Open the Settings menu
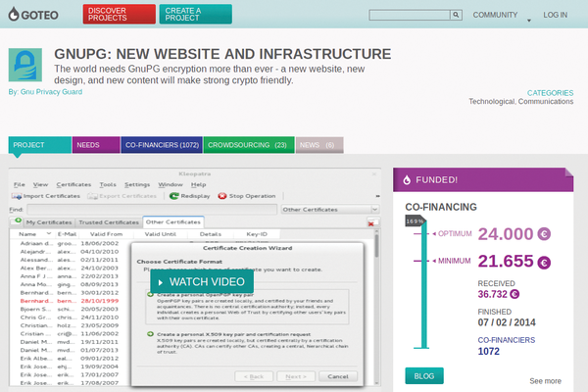 [x=137, y=184]
